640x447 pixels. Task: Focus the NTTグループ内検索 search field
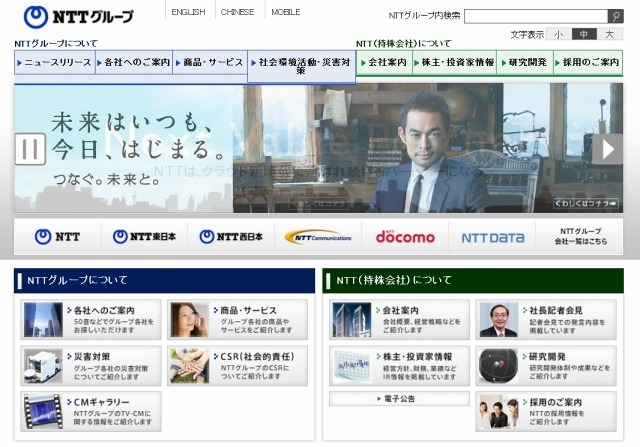[536, 16]
